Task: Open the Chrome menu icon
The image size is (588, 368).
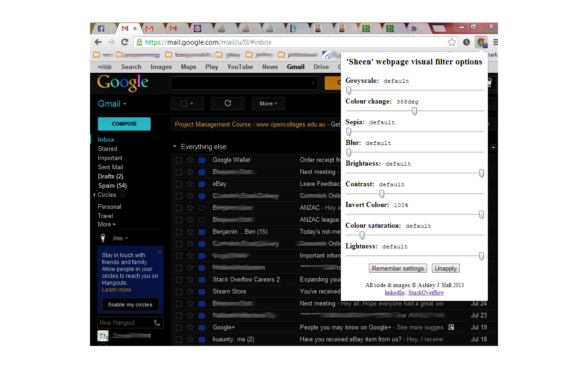Action: 495,42
